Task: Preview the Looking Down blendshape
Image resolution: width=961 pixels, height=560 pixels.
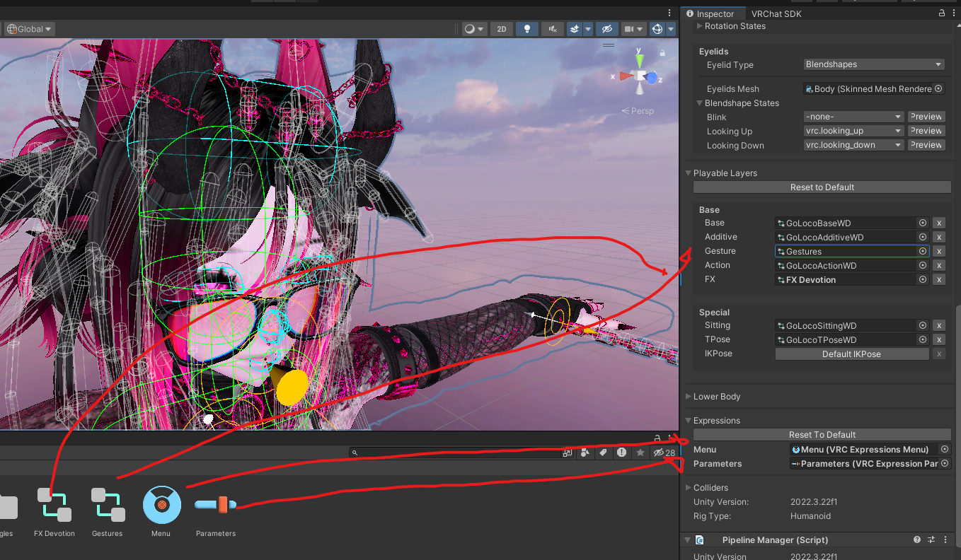Action: (926, 145)
